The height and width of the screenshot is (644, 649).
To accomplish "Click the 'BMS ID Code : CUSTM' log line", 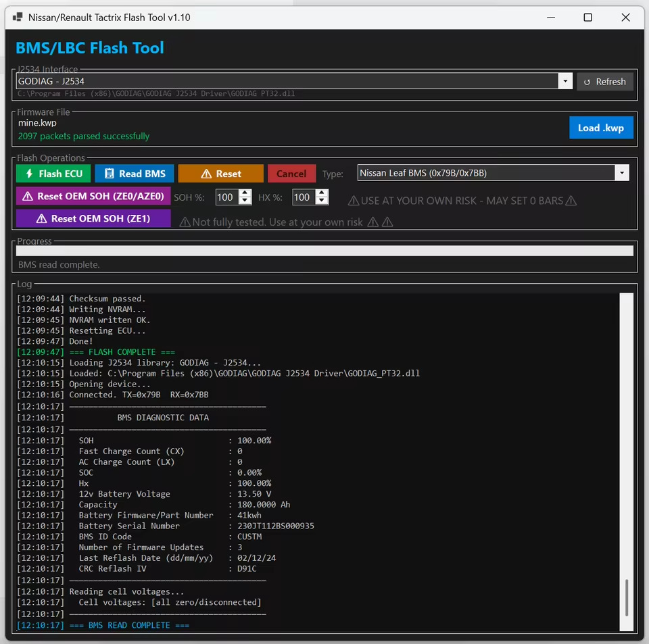I will pos(139,537).
